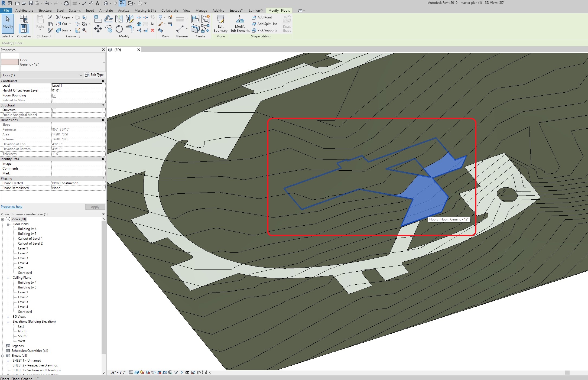Screen dimensions: 588x380
Task: Click the red Delete X icon
Action: [x=152, y=30]
